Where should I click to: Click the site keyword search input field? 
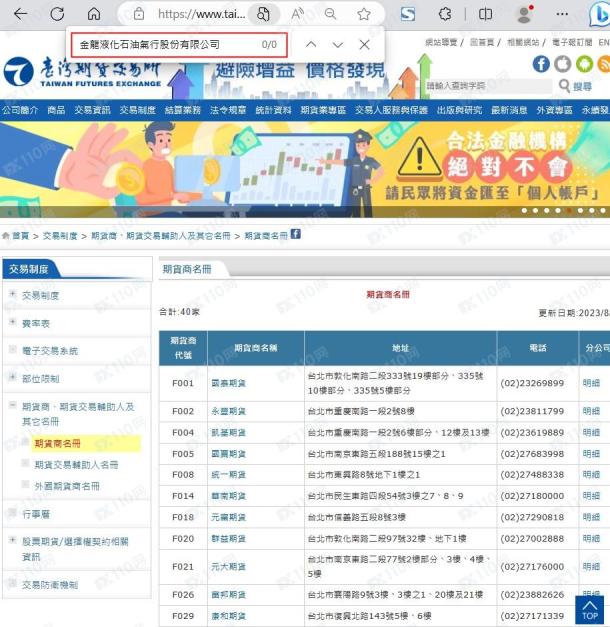coord(489,86)
